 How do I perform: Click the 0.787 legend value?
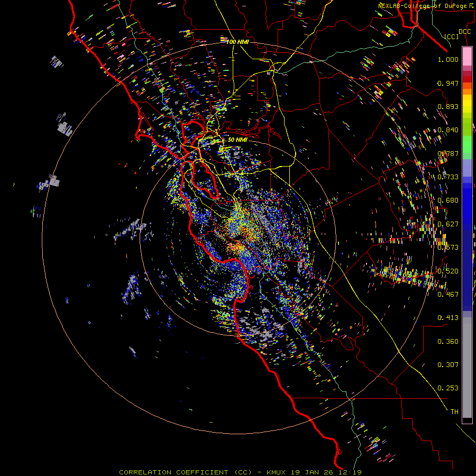pos(448,153)
